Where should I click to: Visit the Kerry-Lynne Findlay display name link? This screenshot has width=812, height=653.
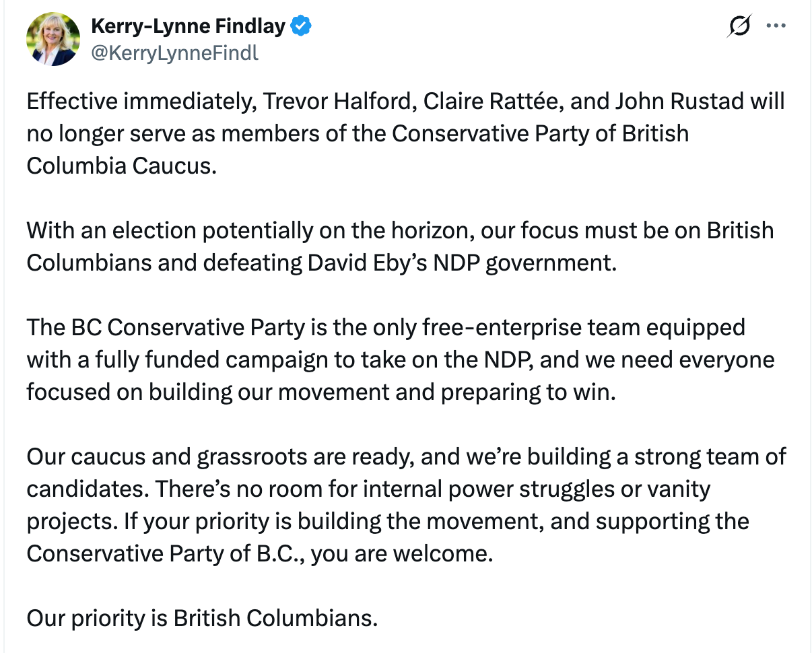(x=188, y=26)
